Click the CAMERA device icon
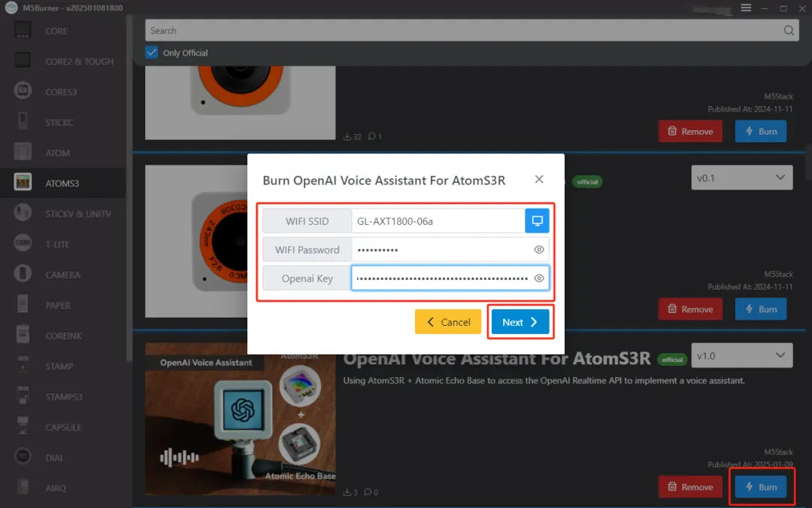Viewport: 812px width, 508px height. pos(23,274)
